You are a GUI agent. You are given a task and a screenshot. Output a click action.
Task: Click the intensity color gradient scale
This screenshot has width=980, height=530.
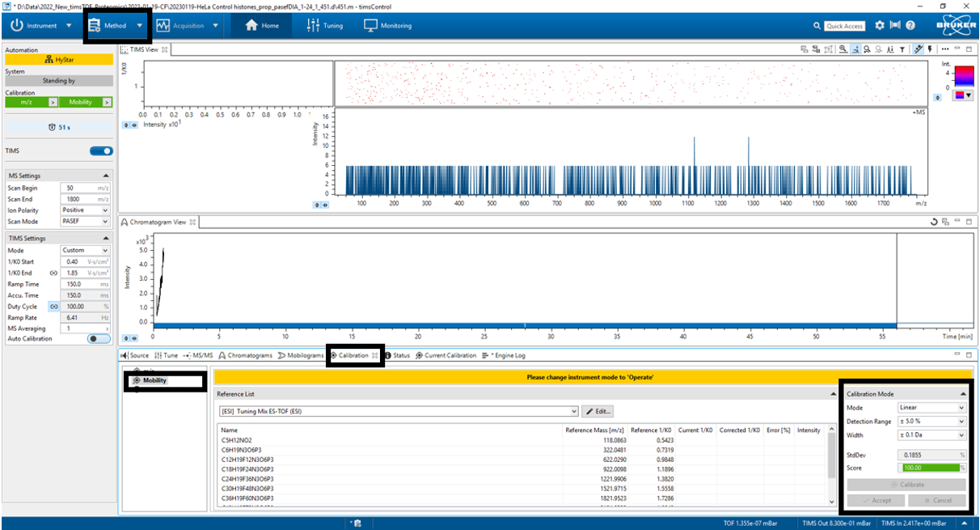(964, 76)
